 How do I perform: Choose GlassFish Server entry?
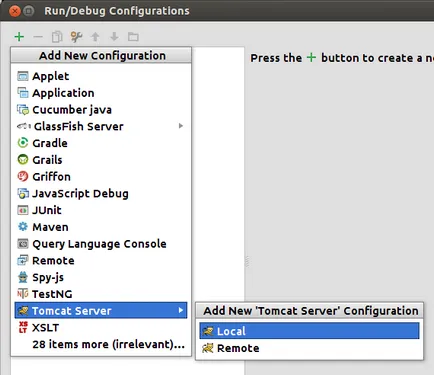point(101,126)
